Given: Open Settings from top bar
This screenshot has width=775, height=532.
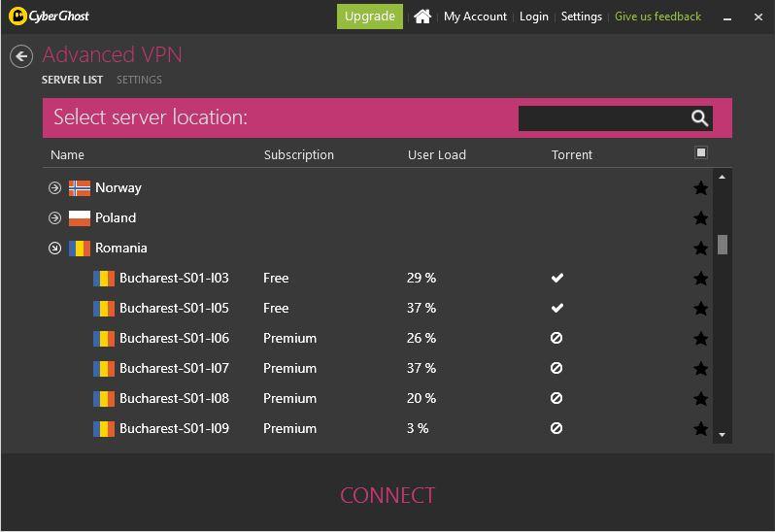Looking at the screenshot, I should click(x=581, y=17).
